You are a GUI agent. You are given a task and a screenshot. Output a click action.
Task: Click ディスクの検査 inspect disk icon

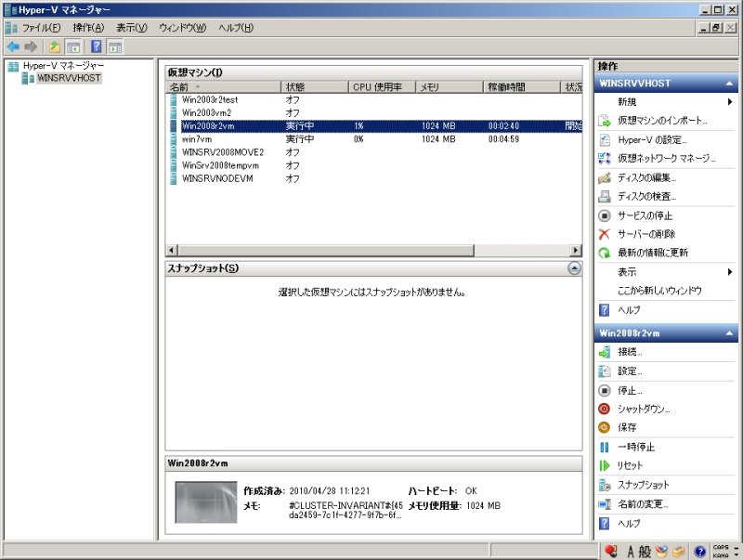[605, 196]
